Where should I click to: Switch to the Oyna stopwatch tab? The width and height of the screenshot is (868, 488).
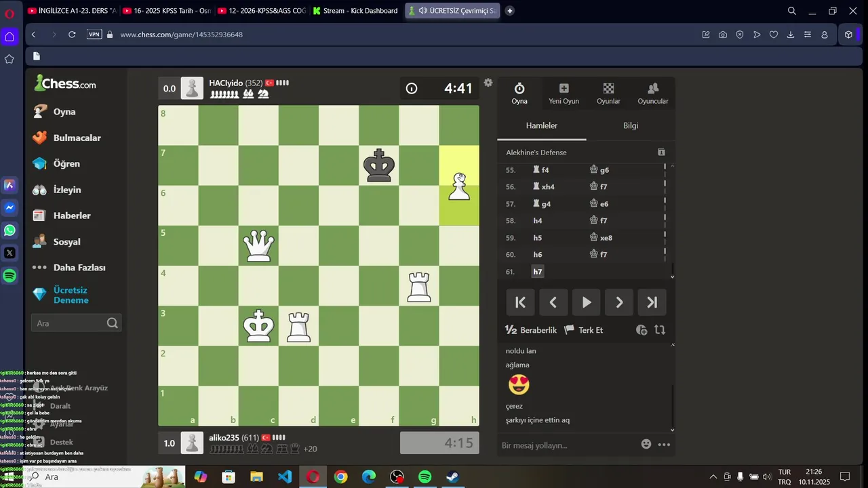click(519, 94)
